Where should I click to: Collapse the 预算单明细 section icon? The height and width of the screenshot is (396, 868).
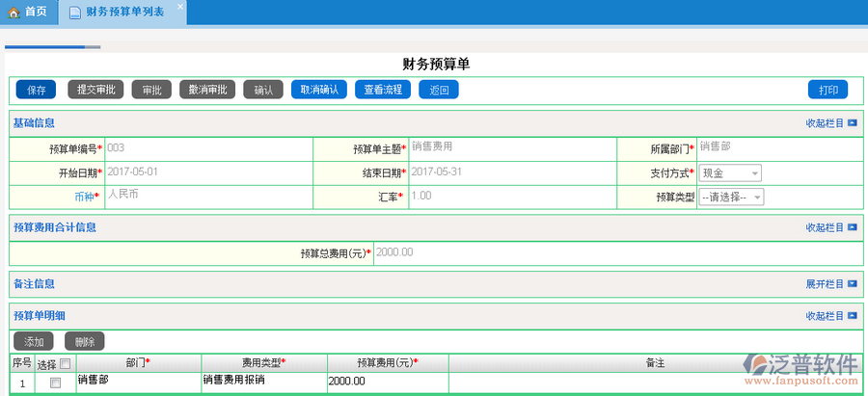tap(852, 316)
